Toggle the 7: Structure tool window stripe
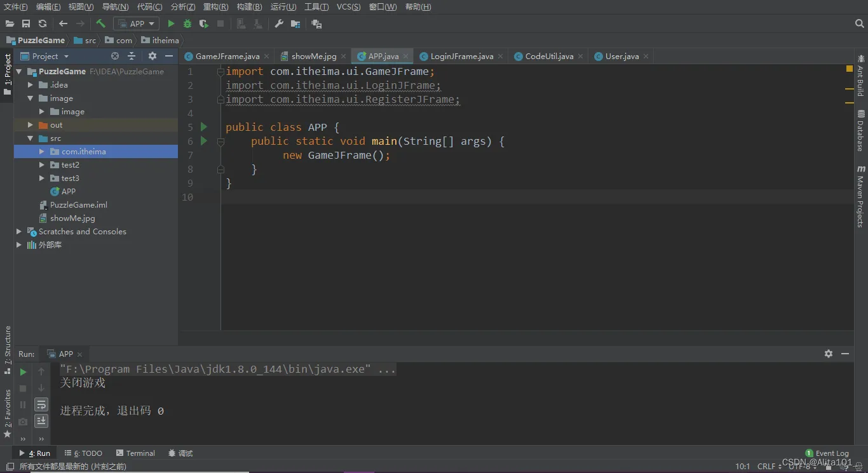 (x=7, y=350)
